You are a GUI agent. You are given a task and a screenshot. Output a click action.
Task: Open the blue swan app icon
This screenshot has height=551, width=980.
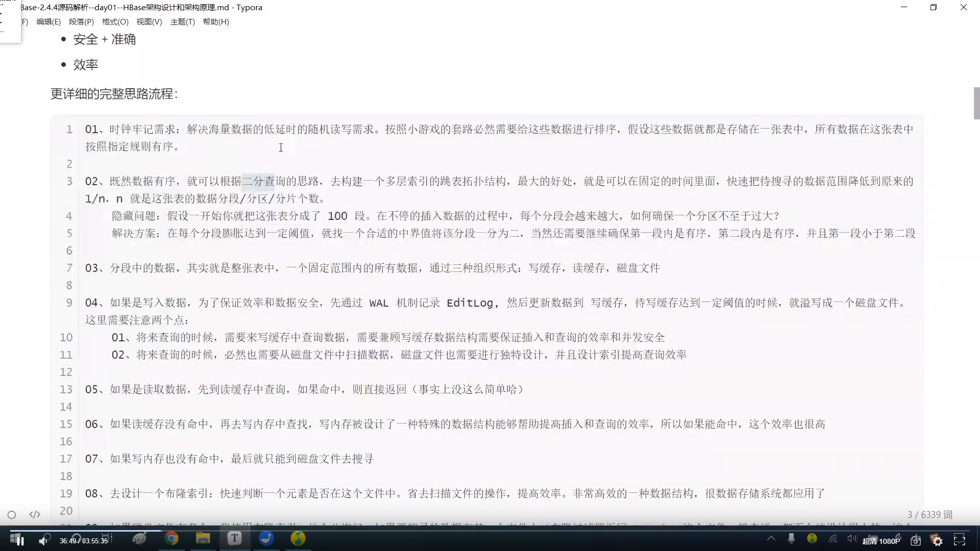pos(266,538)
